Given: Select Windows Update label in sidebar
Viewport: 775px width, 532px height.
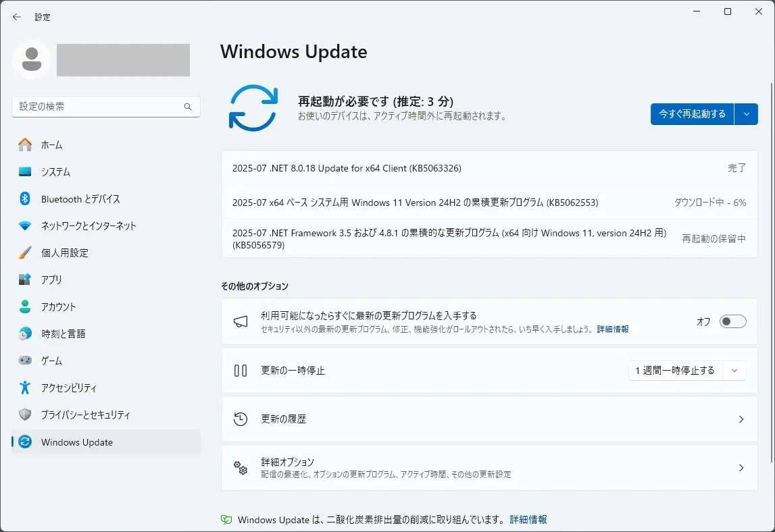Looking at the screenshot, I should (76, 442).
